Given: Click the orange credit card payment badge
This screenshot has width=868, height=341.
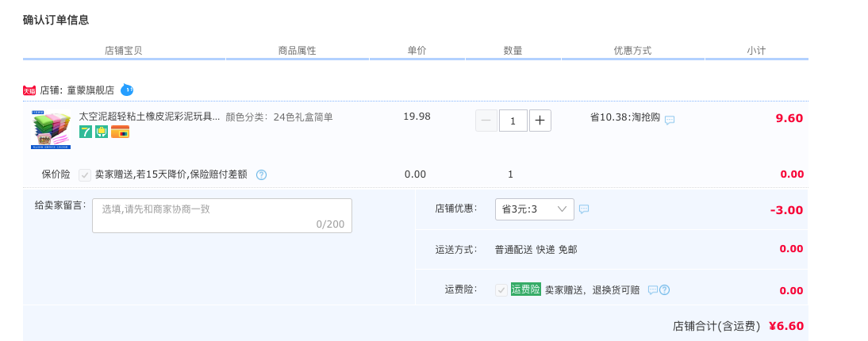Looking at the screenshot, I should (x=120, y=132).
